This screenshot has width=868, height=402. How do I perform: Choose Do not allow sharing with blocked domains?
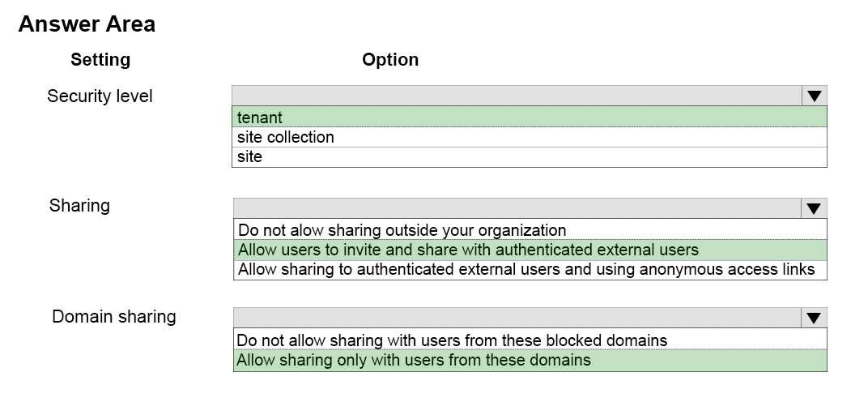pyautogui.click(x=530, y=340)
